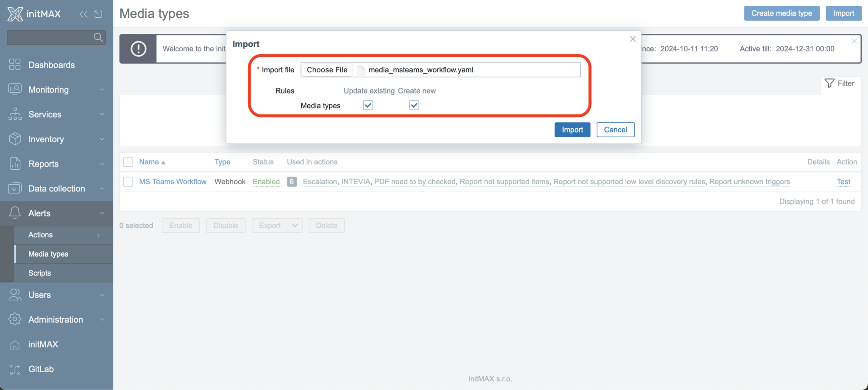
Task: Open the MS Teams Workflow link
Action: tap(172, 182)
